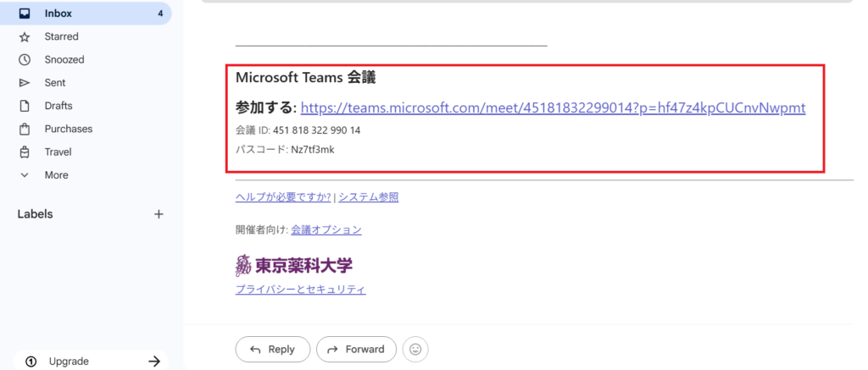868x370 pixels.
Task: Open the プライバシーとセキュリティ link
Action: pyautogui.click(x=300, y=290)
